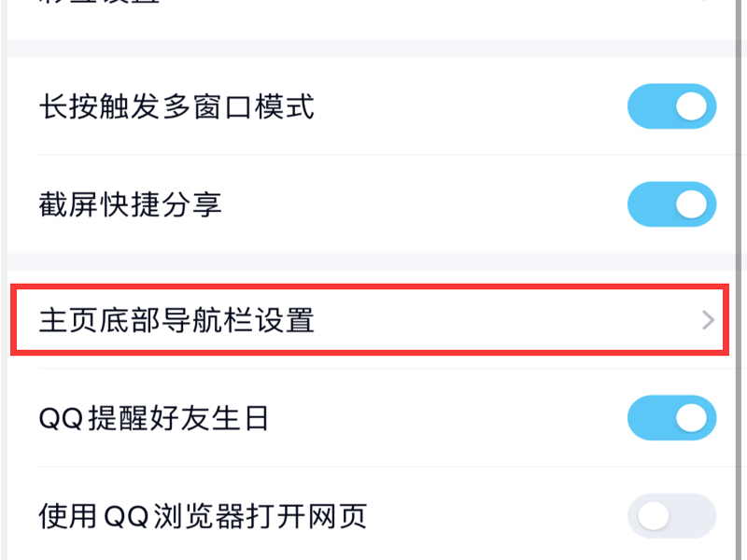
Task: Click the 主页底部导航栏设置 text label
Action: 176,321
